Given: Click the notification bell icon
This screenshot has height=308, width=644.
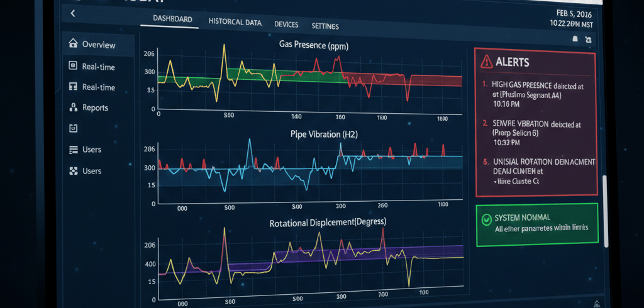Looking at the screenshot, I should click(x=575, y=39).
